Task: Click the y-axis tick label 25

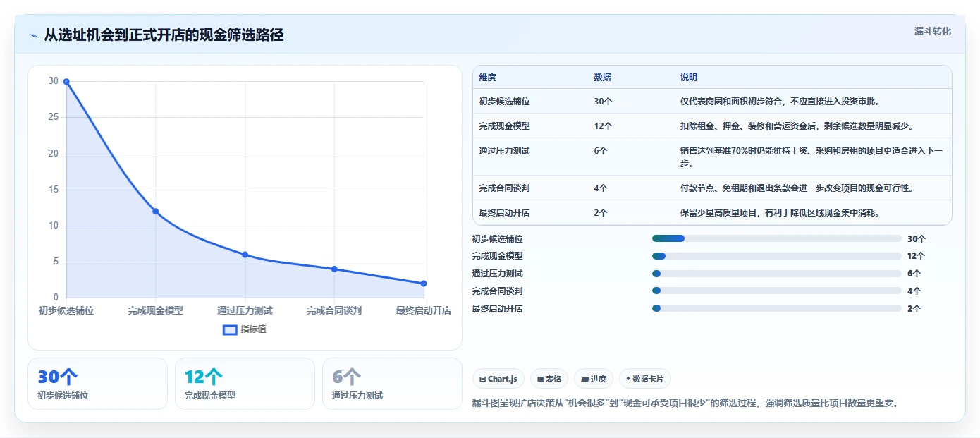Action: pos(54,117)
